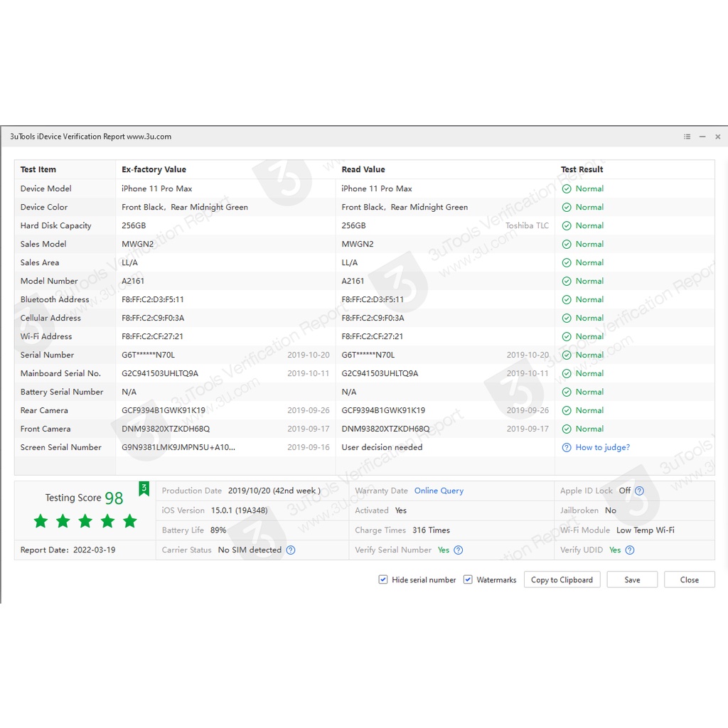Viewport: 728px width, 728px height.
Task: Click the Test Item column header
Action: click(x=38, y=170)
